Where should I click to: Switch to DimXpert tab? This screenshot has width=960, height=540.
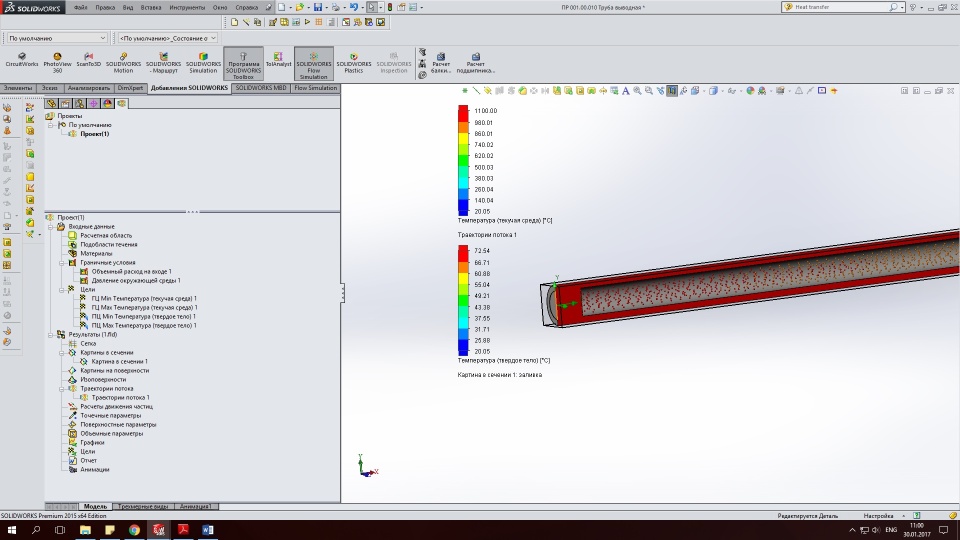click(x=130, y=88)
